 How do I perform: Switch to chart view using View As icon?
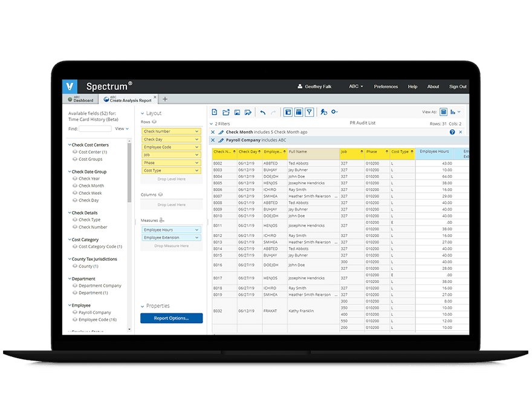point(453,112)
